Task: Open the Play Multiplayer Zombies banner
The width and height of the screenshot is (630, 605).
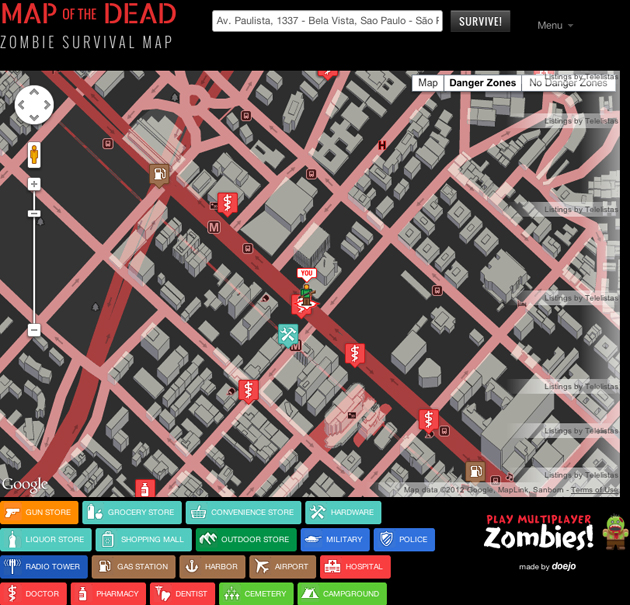Action: tap(538, 532)
